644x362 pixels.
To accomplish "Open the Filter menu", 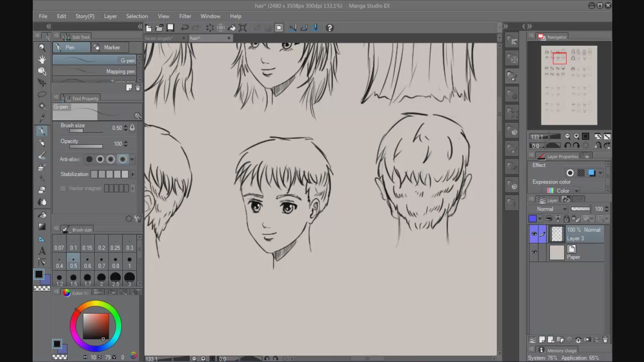I will coord(185,16).
